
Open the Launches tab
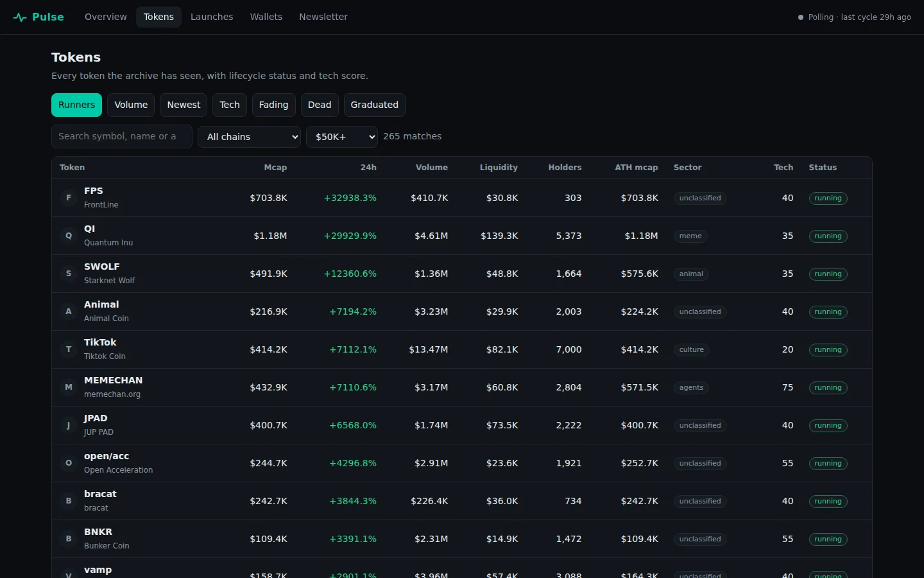212,17
